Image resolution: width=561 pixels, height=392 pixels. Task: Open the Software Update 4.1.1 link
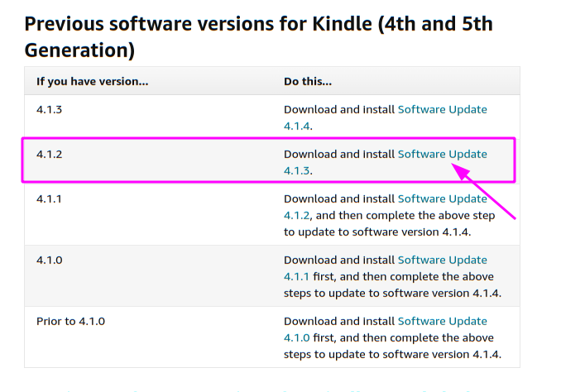tap(442, 260)
